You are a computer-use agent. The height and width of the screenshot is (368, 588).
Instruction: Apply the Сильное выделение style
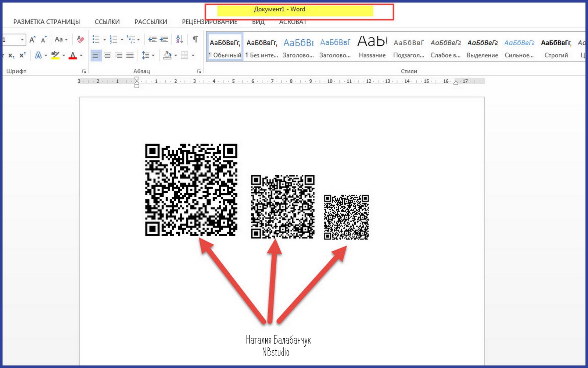point(519,47)
